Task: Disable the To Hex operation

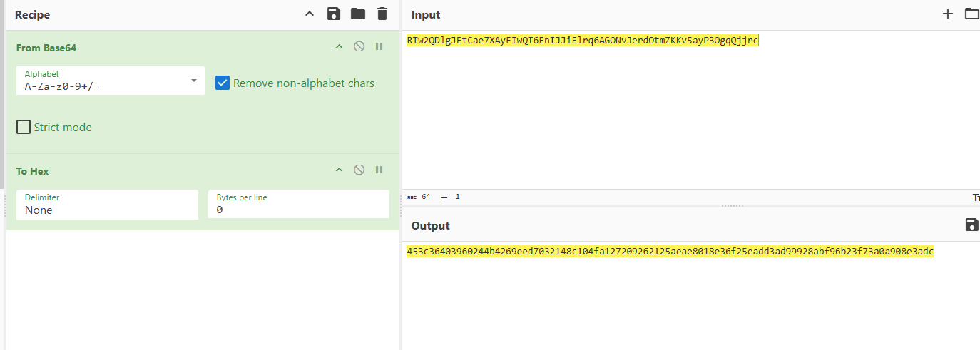Action: coord(359,170)
